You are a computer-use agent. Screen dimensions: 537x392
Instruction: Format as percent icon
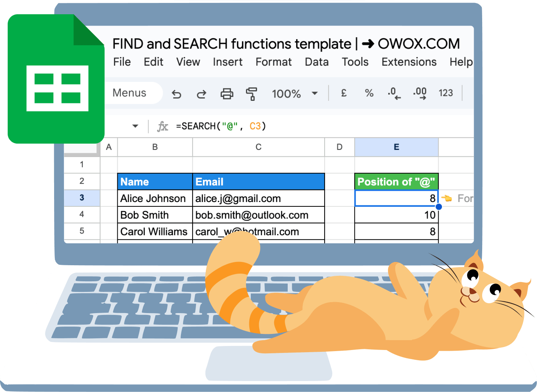click(x=369, y=93)
